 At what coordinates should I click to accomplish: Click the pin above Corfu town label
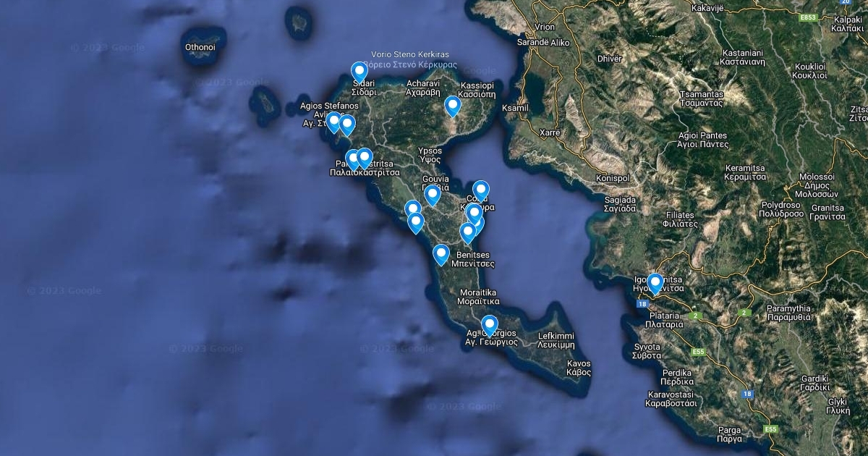coord(480,191)
